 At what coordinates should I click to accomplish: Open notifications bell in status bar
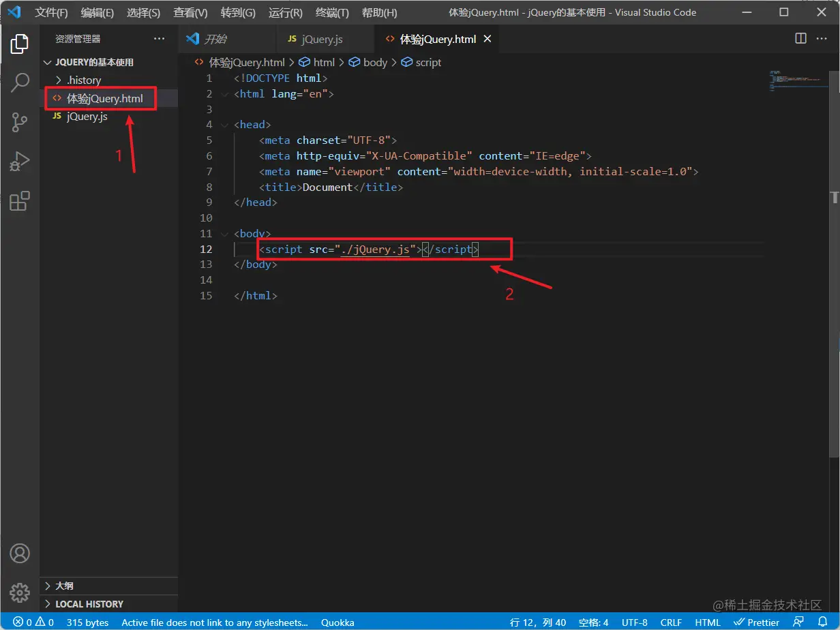pos(822,622)
